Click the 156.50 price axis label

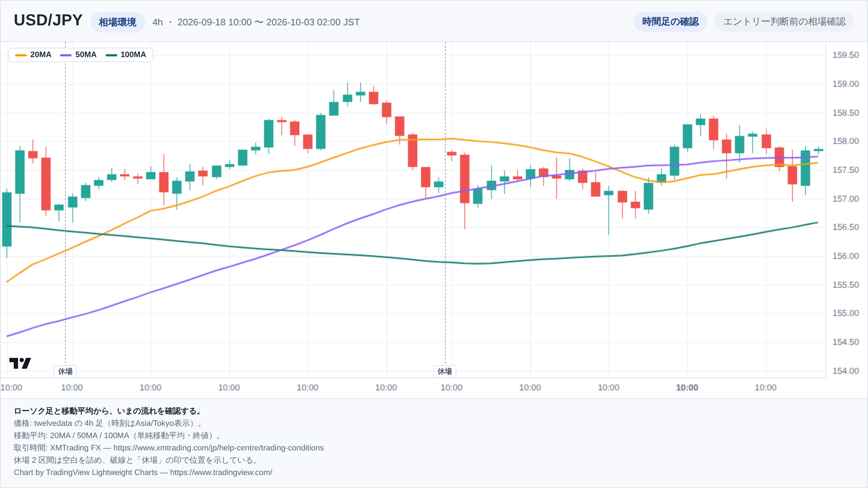[846, 227]
